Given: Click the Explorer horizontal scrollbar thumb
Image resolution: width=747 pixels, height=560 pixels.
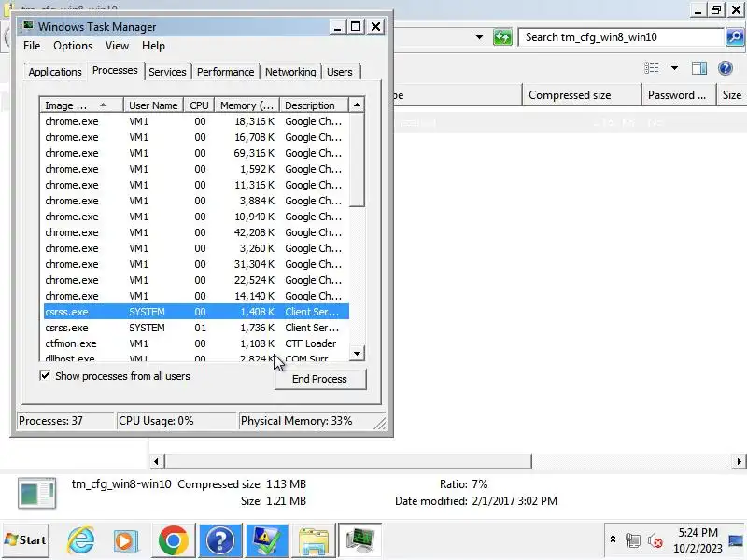Looking at the screenshot, I should 348,461.
